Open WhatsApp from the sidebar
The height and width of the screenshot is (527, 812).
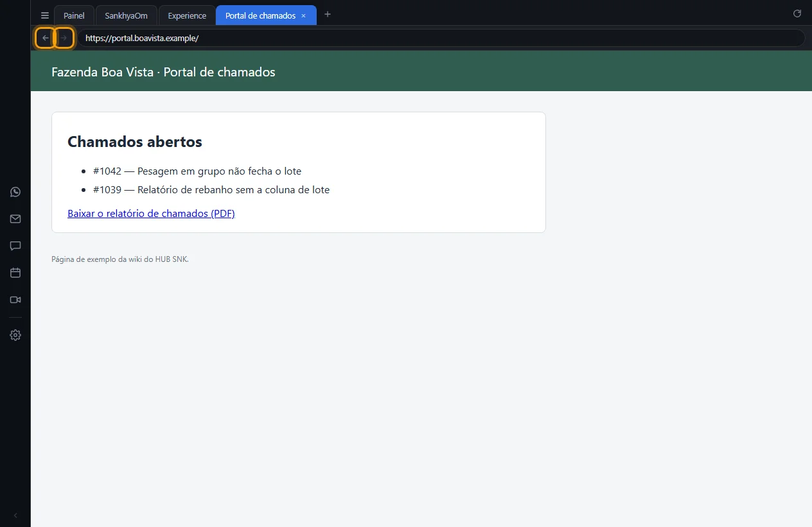(15, 192)
